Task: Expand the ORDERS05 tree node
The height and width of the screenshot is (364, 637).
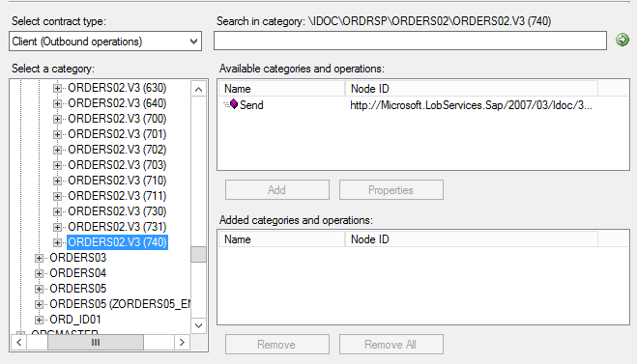Action: click(x=39, y=289)
